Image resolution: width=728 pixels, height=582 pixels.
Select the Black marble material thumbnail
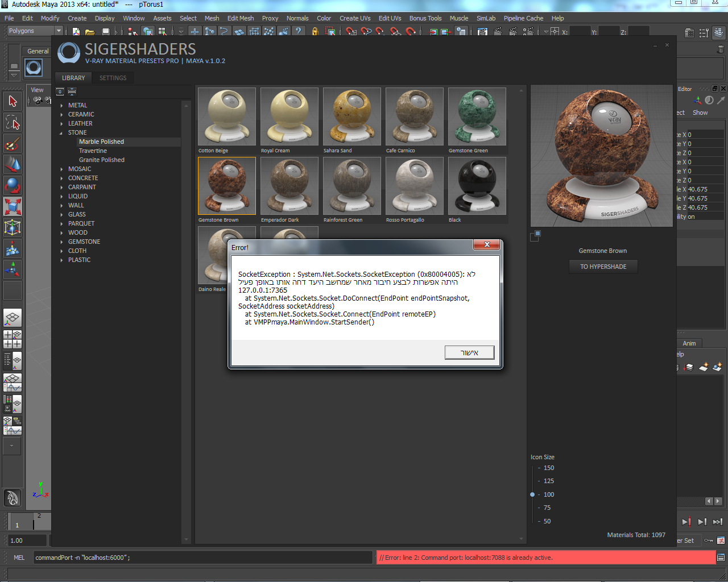point(477,186)
